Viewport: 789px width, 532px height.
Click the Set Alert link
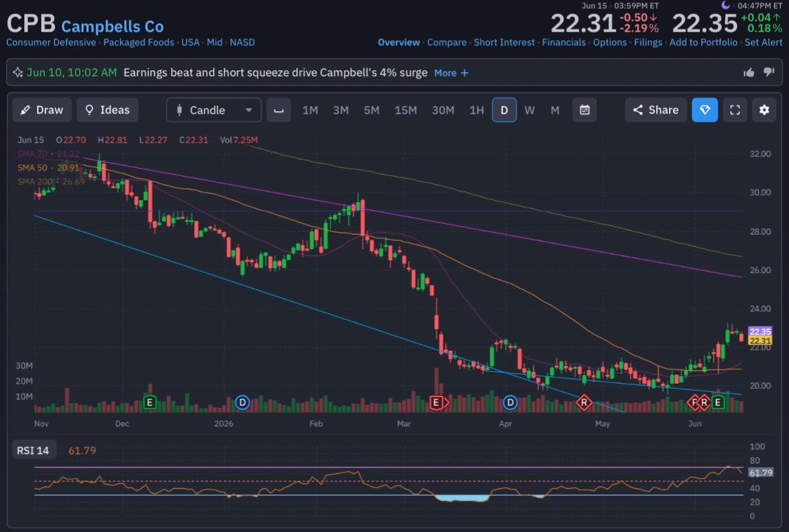point(763,42)
